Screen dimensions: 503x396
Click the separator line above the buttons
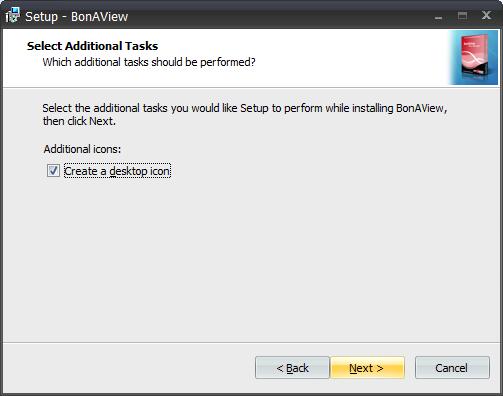[x=251, y=342]
